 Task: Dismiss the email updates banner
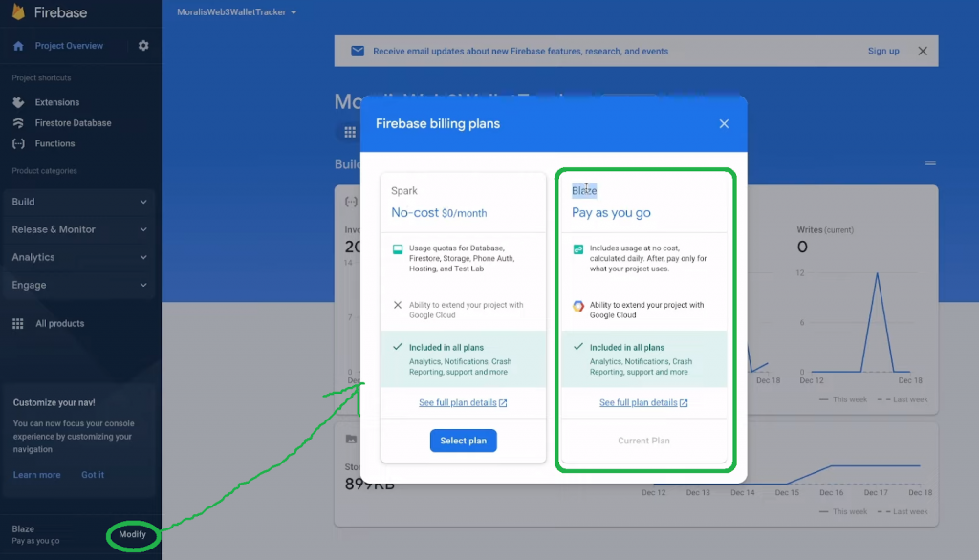pos(923,52)
